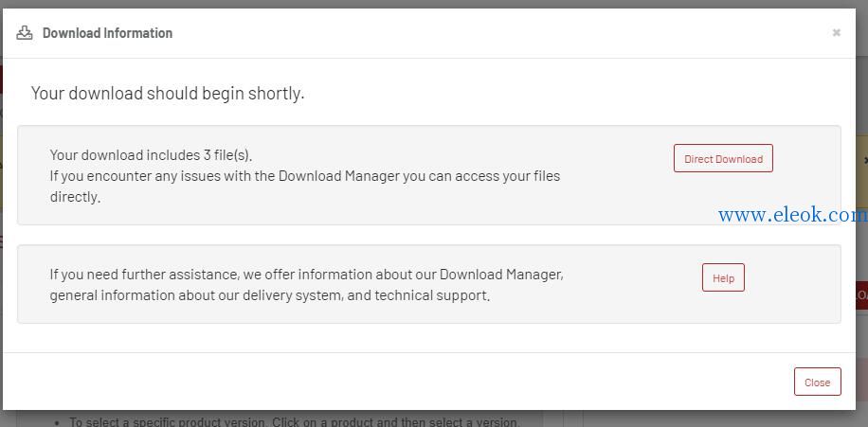
Task: Click the Direct Download button
Action: tap(723, 159)
